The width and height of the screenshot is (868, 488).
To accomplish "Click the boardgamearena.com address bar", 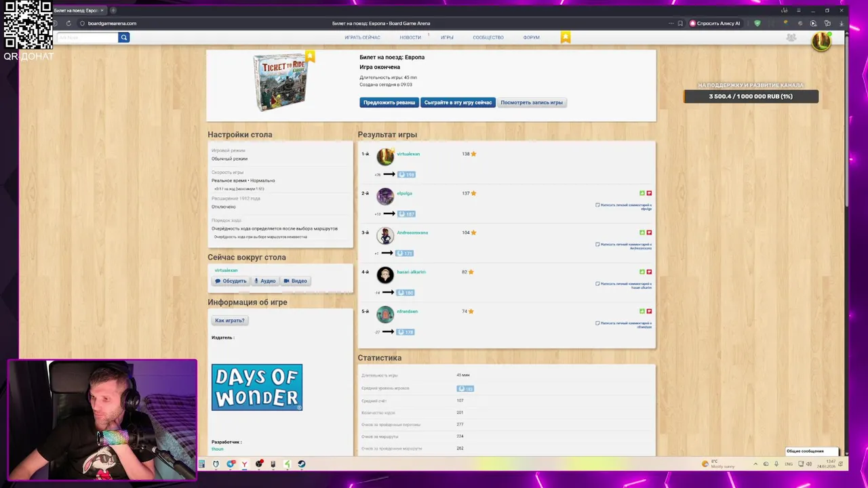I will click(x=112, y=23).
